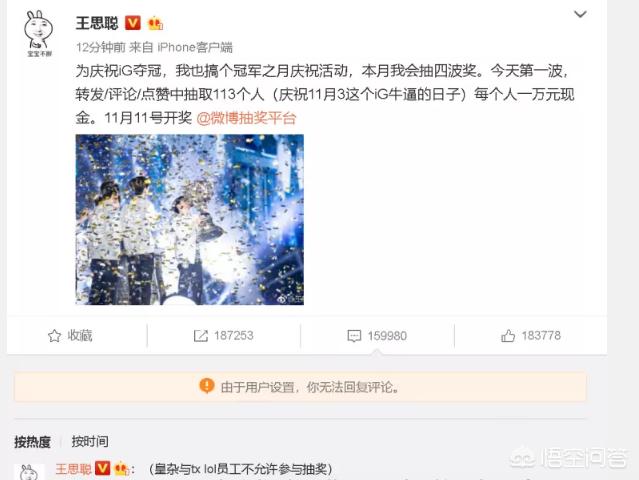This screenshot has width=639, height=480.
Task: Click 王思聪's rabbit avatar on the post
Action: [x=39, y=33]
